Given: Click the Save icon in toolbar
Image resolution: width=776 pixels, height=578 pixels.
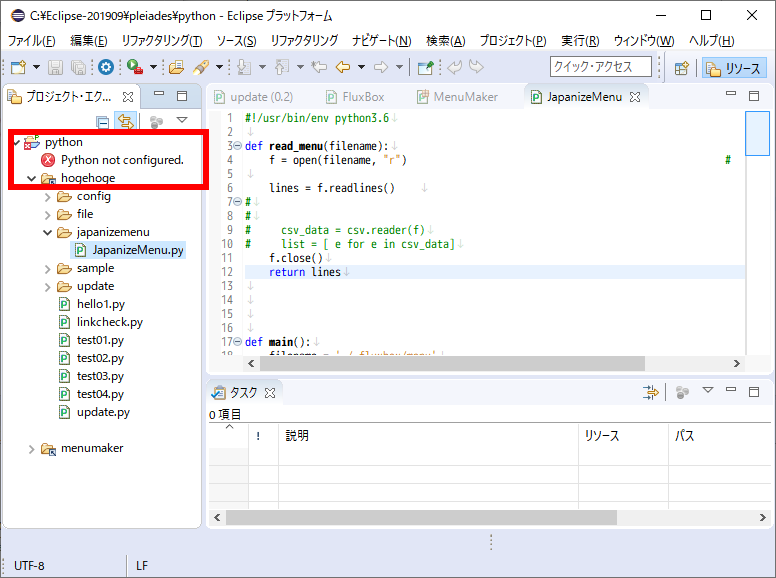Looking at the screenshot, I should (55, 67).
